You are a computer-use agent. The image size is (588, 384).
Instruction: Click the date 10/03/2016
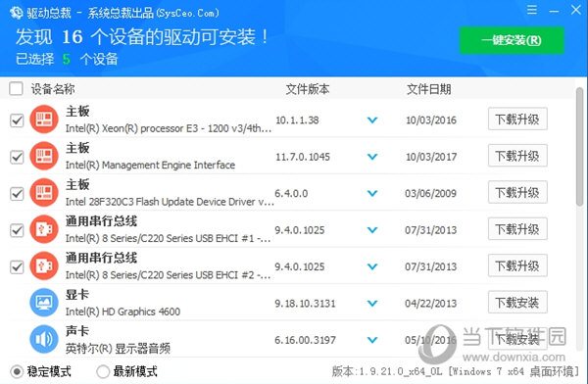coord(431,120)
